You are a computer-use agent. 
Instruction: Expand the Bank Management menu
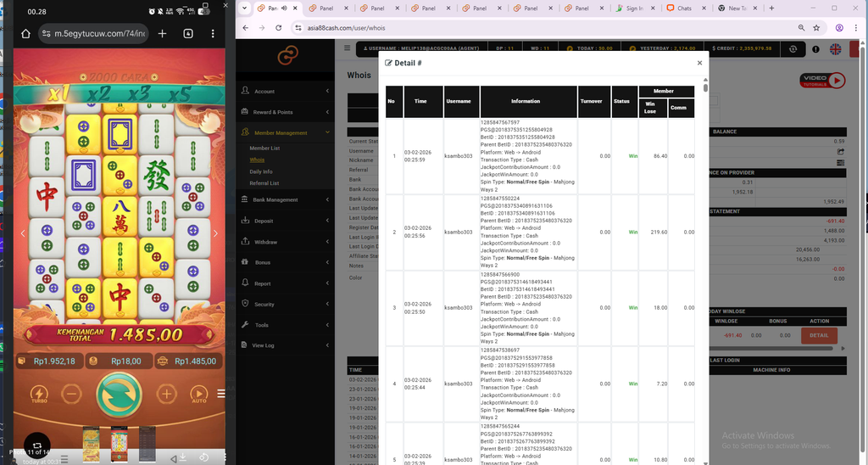point(285,199)
